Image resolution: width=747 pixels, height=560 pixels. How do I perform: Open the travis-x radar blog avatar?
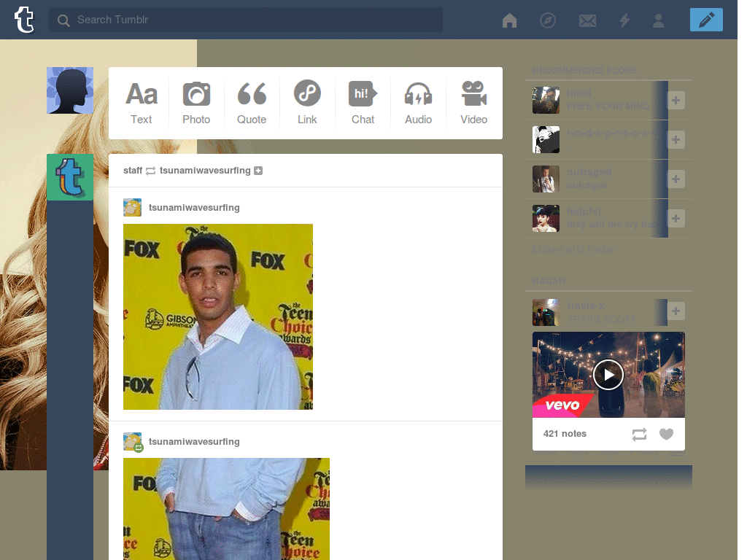pos(546,312)
